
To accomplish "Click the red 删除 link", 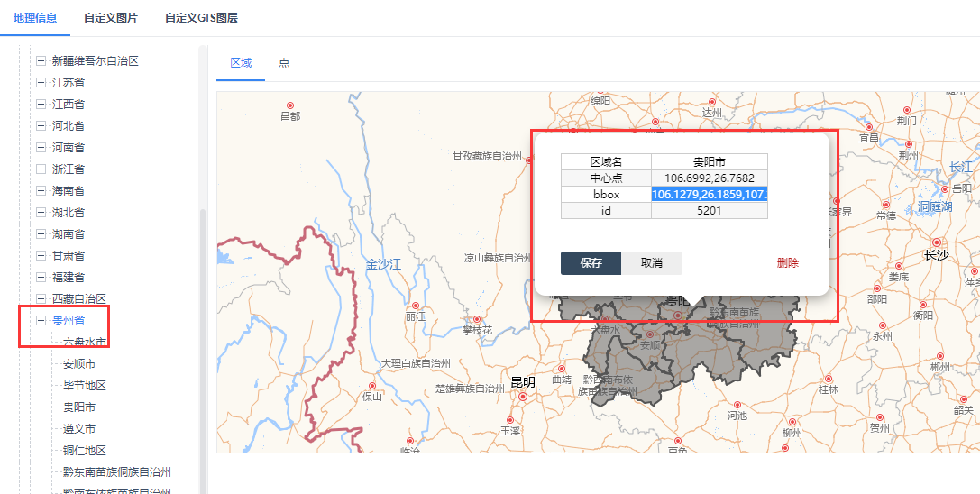I will (787, 263).
